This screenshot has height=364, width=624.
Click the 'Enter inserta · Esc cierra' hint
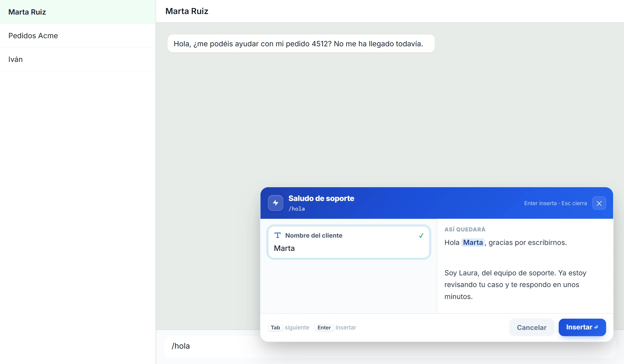(555, 203)
